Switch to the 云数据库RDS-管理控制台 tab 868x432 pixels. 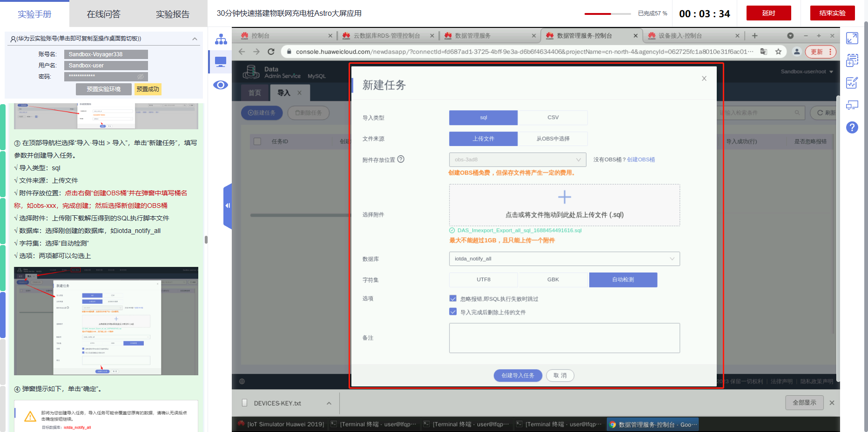pyautogui.click(x=387, y=36)
